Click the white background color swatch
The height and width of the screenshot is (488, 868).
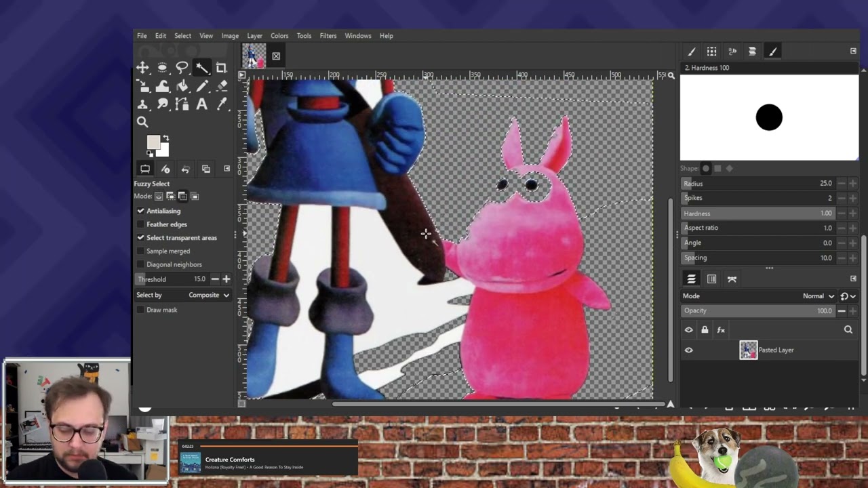click(163, 150)
